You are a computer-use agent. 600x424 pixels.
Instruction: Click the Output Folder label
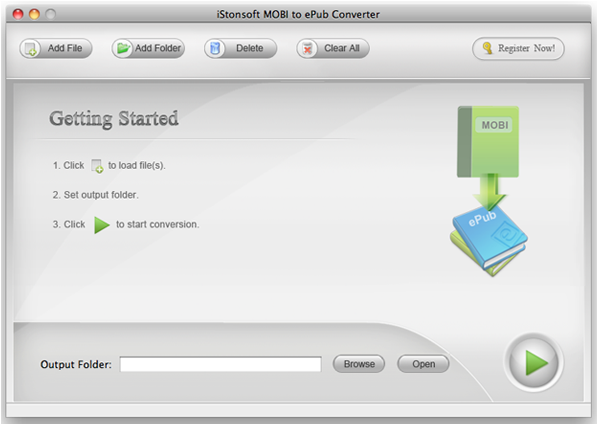[76, 365]
